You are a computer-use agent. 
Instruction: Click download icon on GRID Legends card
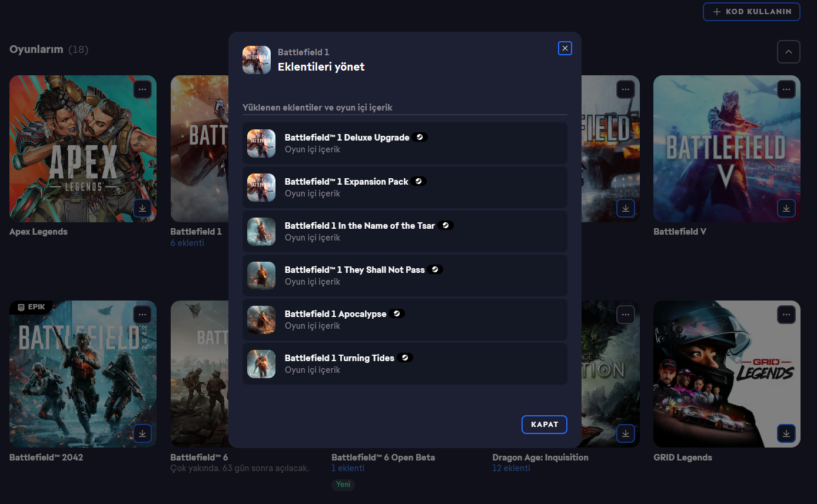tap(786, 433)
